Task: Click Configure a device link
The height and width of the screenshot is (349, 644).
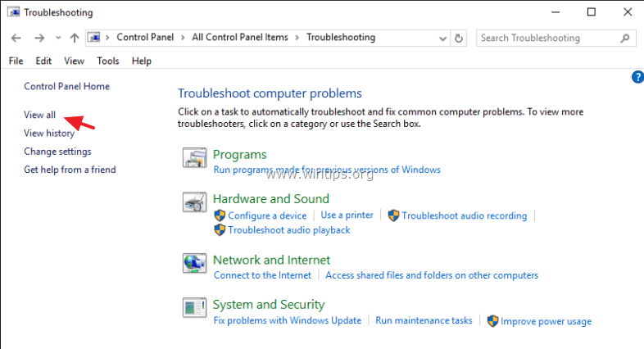Action: point(267,215)
